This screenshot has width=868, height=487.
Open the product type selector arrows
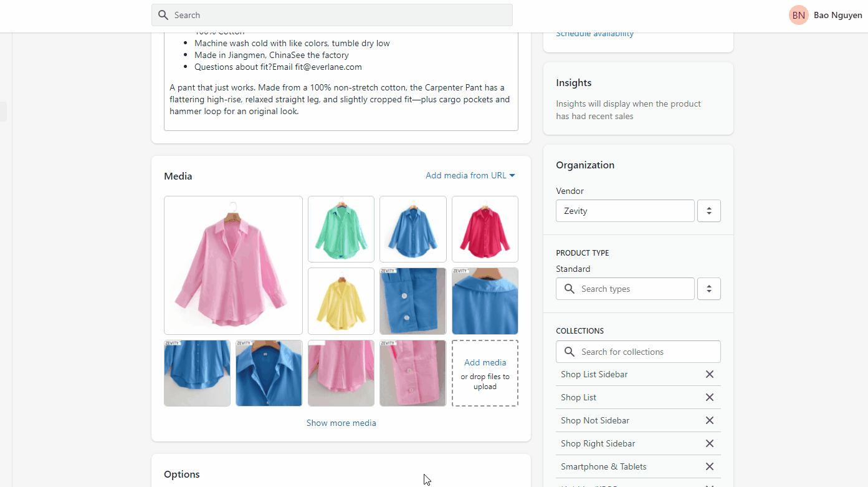[x=708, y=289]
